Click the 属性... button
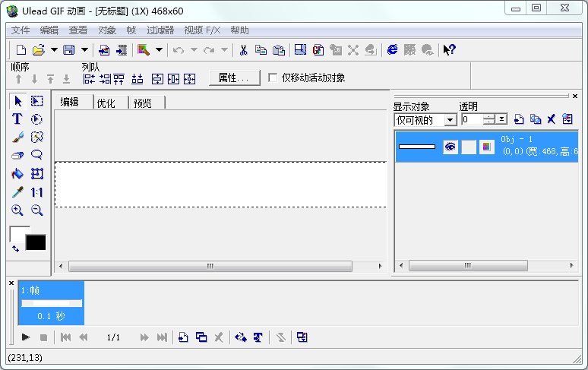The image size is (588, 370). (x=234, y=77)
